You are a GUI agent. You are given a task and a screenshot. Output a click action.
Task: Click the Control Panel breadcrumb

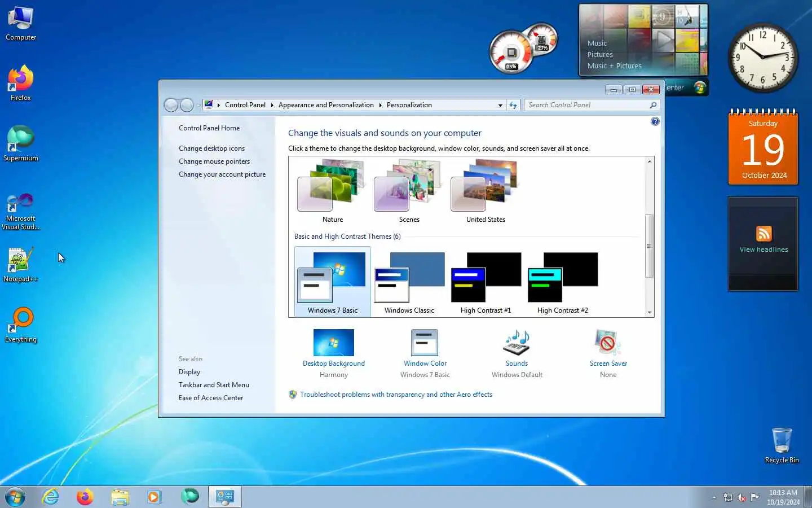(245, 105)
